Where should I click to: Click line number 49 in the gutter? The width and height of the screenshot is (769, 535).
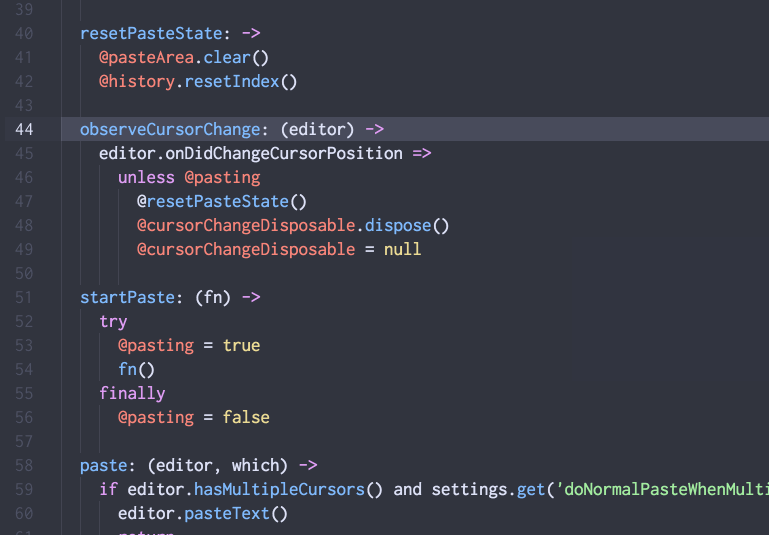[24, 250]
